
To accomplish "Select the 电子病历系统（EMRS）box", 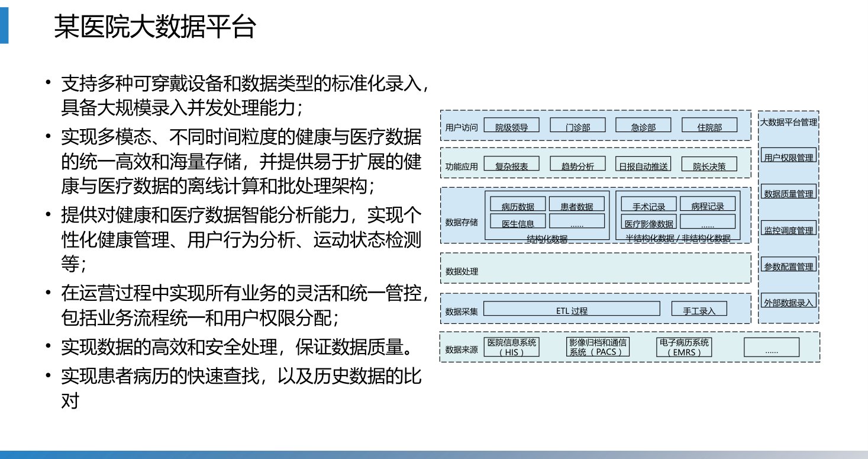I will click(x=684, y=347).
